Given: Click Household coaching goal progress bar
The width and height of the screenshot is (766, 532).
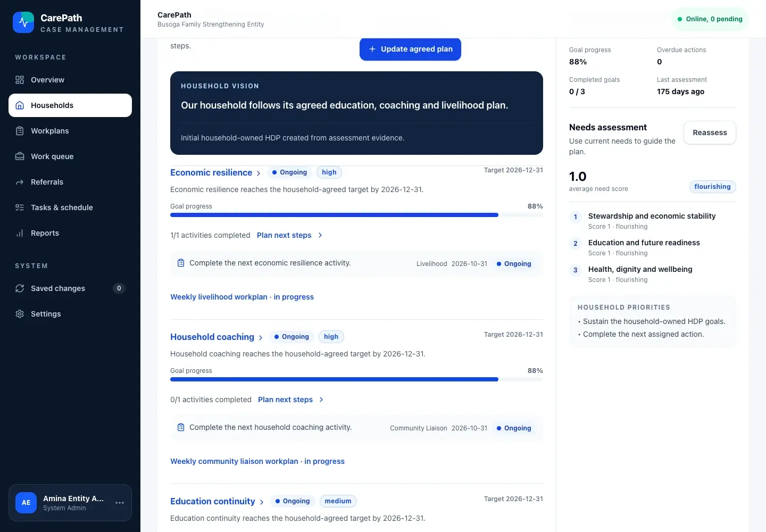Looking at the screenshot, I should coord(356,379).
